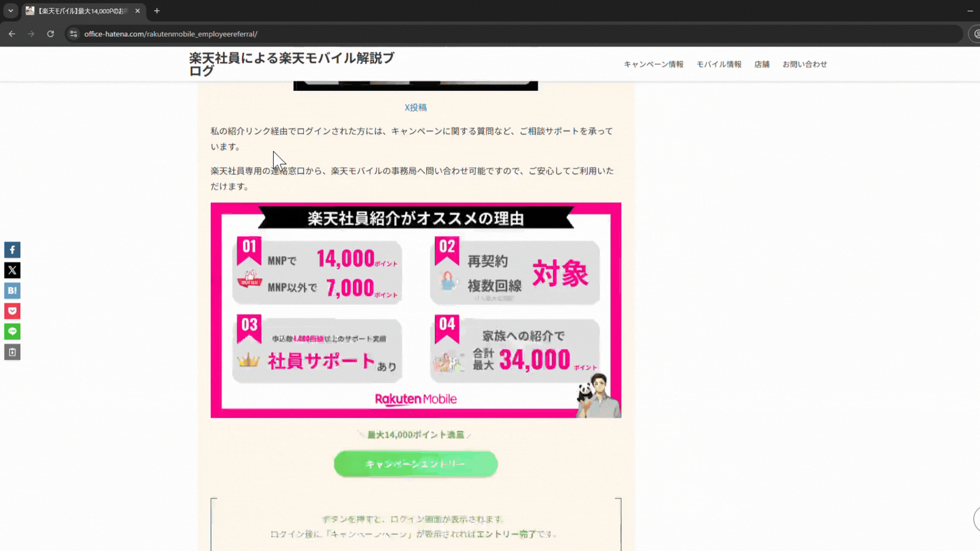Open the キャンペーン情報 menu
This screenshot has height=551, width=980.
653,64
